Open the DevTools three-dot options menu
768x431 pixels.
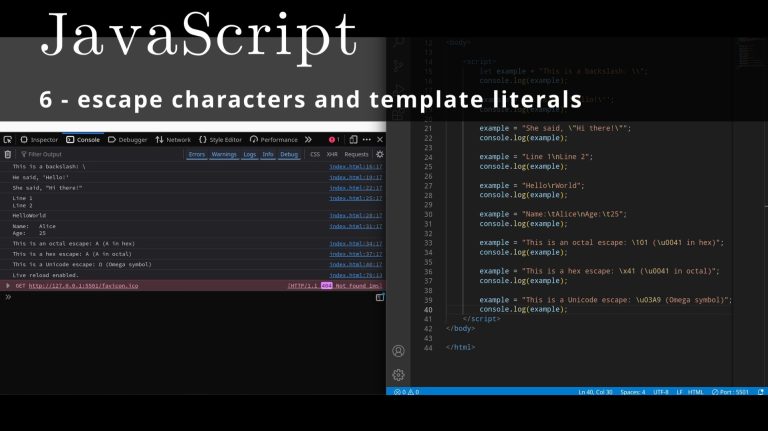click(367, 140)
